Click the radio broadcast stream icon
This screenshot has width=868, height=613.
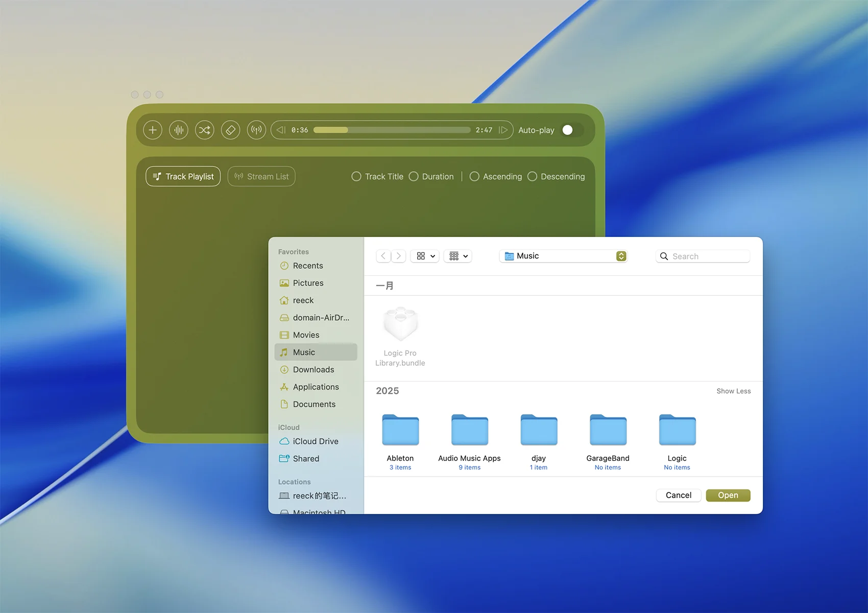point(256,130)
